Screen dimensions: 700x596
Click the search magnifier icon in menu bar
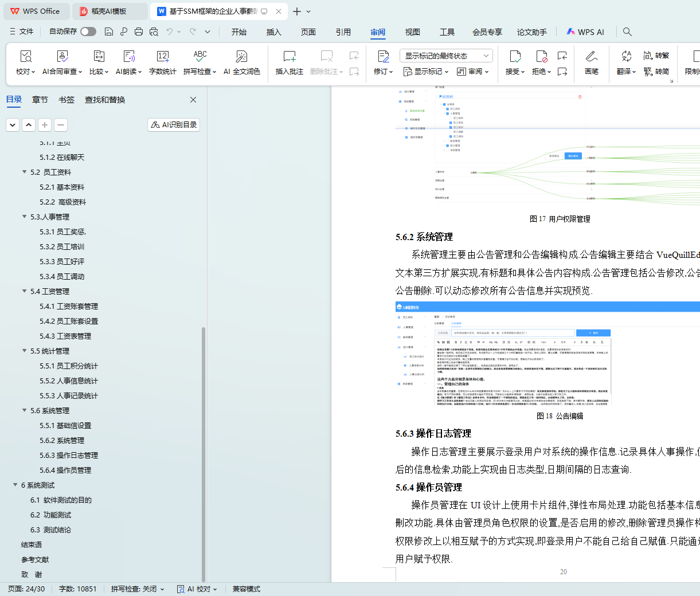[x=627, y=32]
